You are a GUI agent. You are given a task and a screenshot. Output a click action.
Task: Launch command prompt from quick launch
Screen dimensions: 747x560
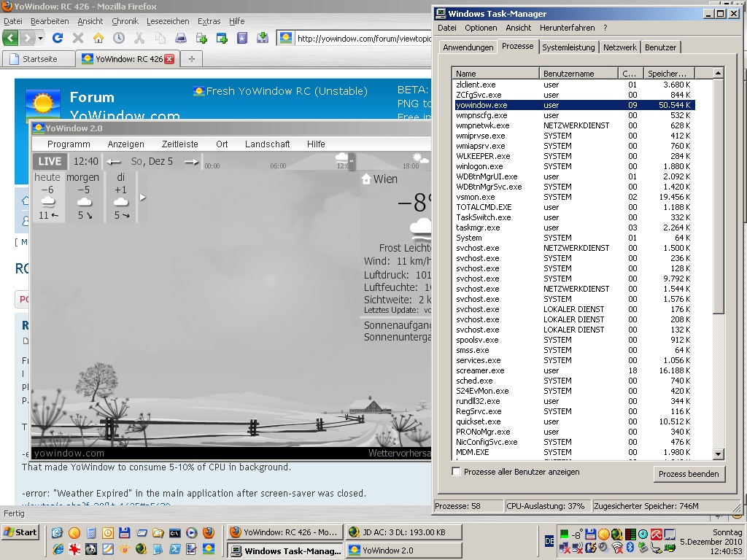tap(175, 533)
